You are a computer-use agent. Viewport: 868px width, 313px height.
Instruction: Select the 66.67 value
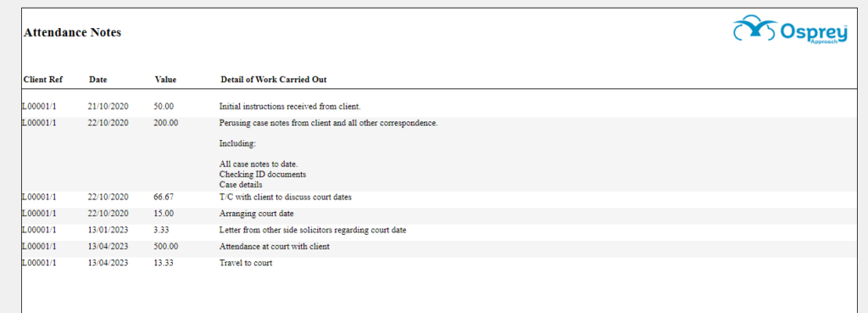(164, 198)
